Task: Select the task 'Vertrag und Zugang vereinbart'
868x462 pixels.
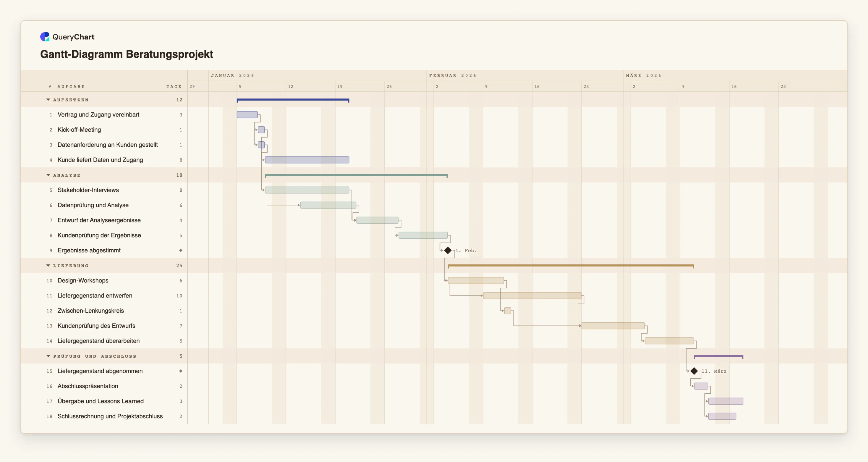Action: pyautogui.click(x=98, y=115)
